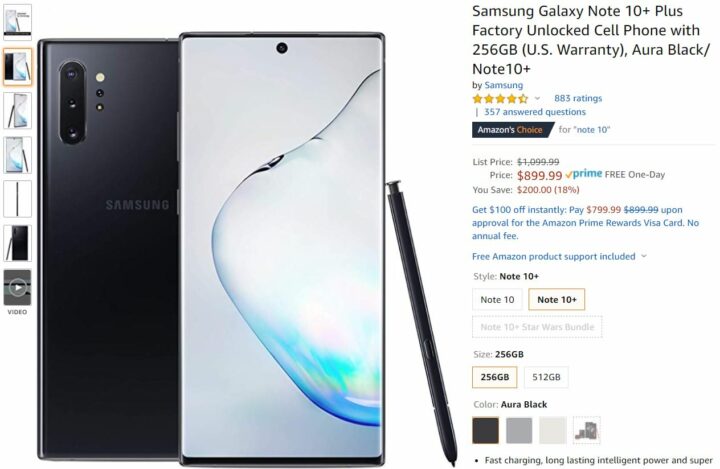Open 357 answered questions link
This screenshot has height=469, width=720.
534,112
